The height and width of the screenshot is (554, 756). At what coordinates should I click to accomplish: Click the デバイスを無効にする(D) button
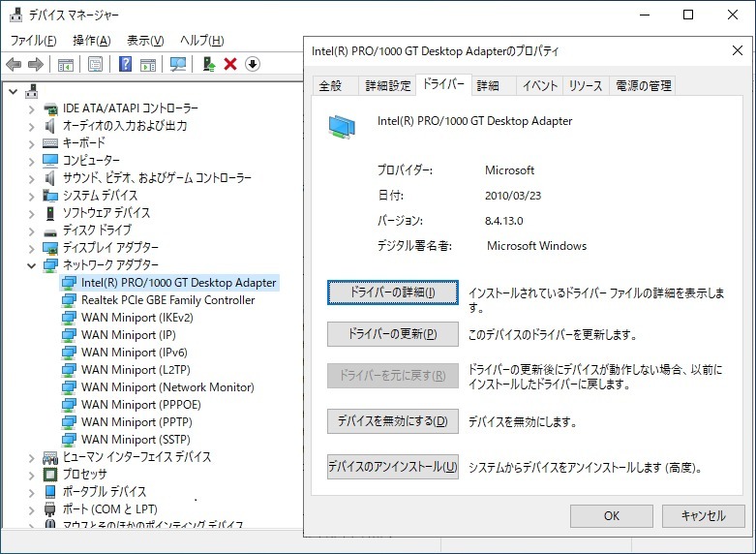tap(392, 421)
